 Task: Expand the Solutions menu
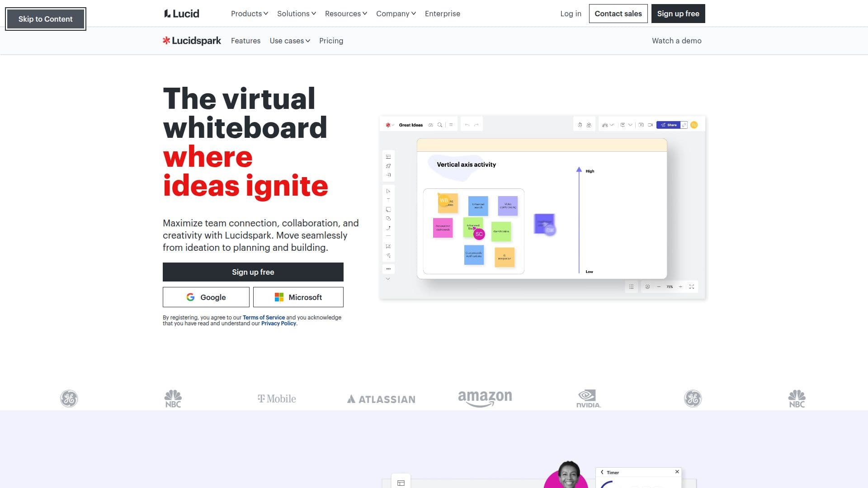click(x=297, y=14)
